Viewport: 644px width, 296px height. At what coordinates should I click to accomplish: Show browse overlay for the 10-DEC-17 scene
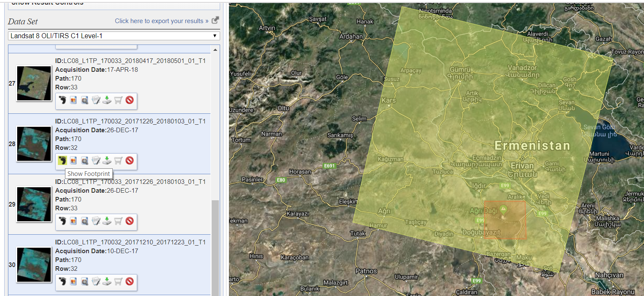(x=73, y=283)
